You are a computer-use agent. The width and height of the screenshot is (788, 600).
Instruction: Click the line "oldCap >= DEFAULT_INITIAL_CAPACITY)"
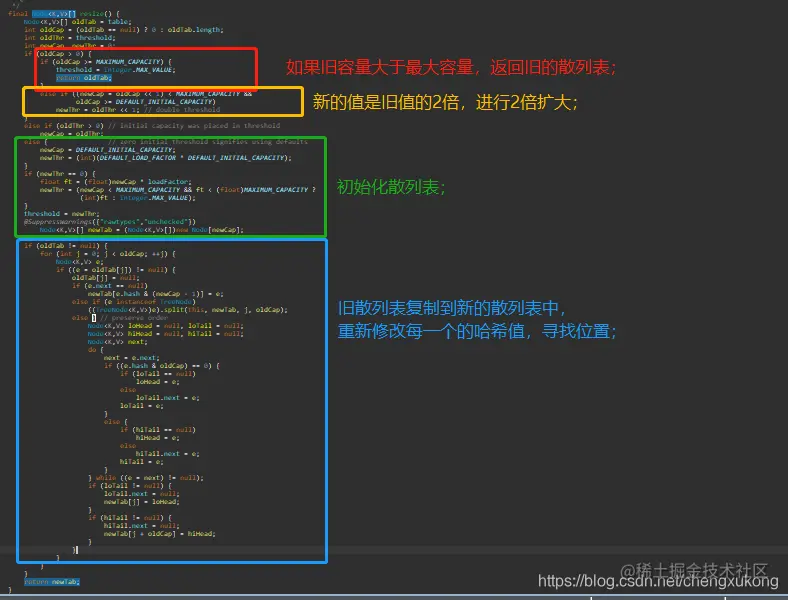[146, 102]
